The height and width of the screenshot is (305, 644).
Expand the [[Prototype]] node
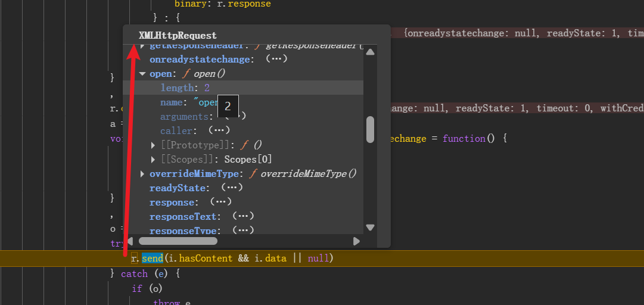click(x=154, y=145)
